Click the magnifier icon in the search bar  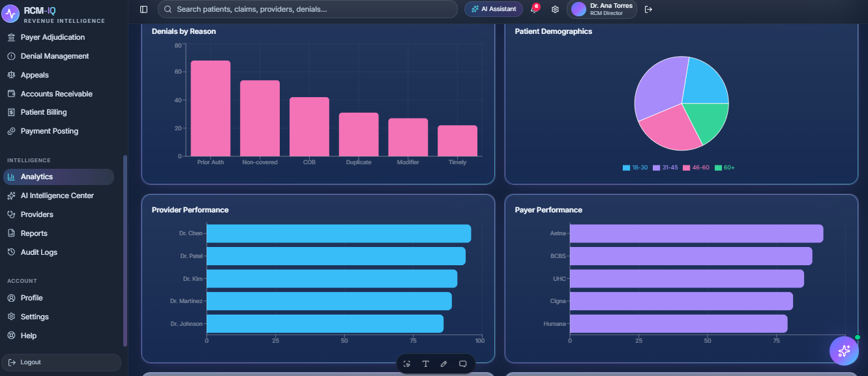[168, 9]
